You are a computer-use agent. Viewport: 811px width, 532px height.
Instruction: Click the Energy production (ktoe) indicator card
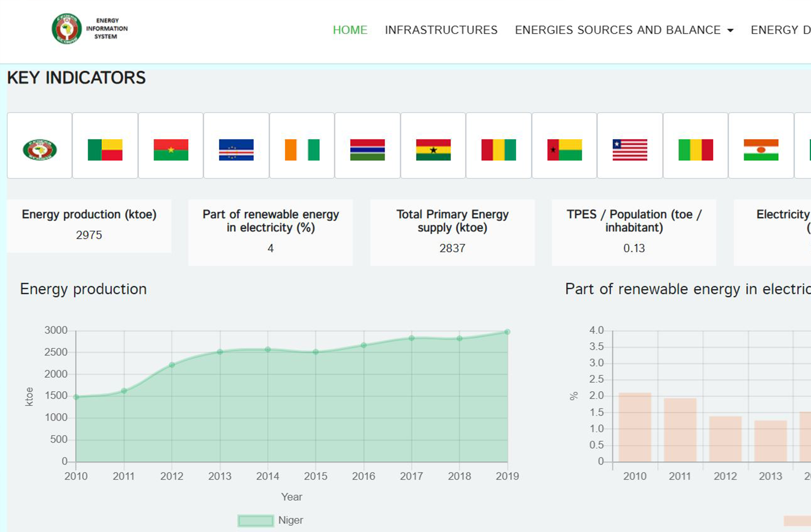point(89,226)
